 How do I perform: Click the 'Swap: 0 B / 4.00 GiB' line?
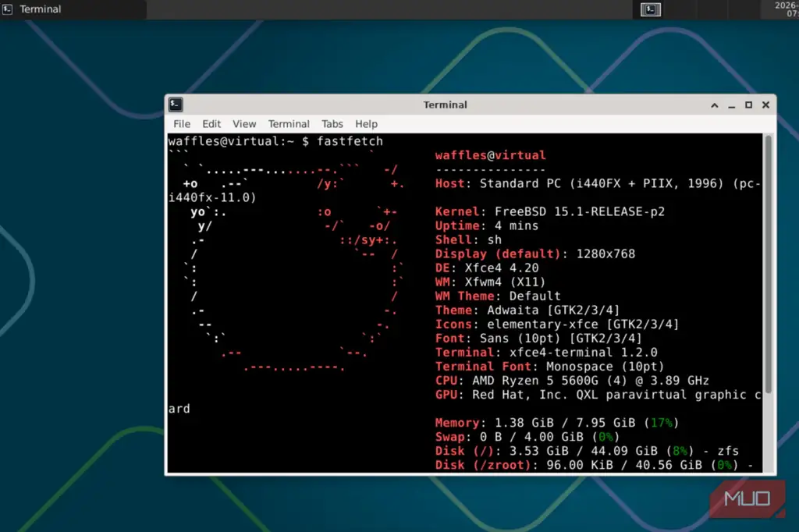527,437
